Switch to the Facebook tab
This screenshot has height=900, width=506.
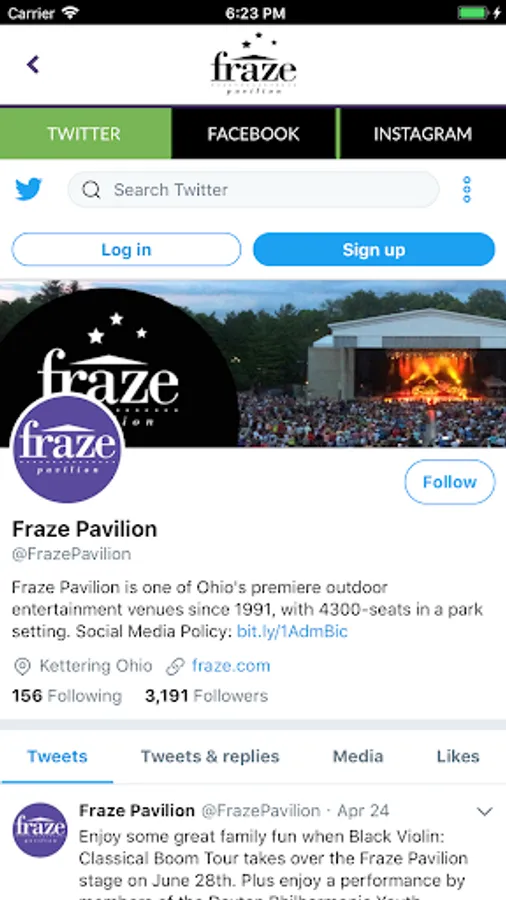point(254,134)
